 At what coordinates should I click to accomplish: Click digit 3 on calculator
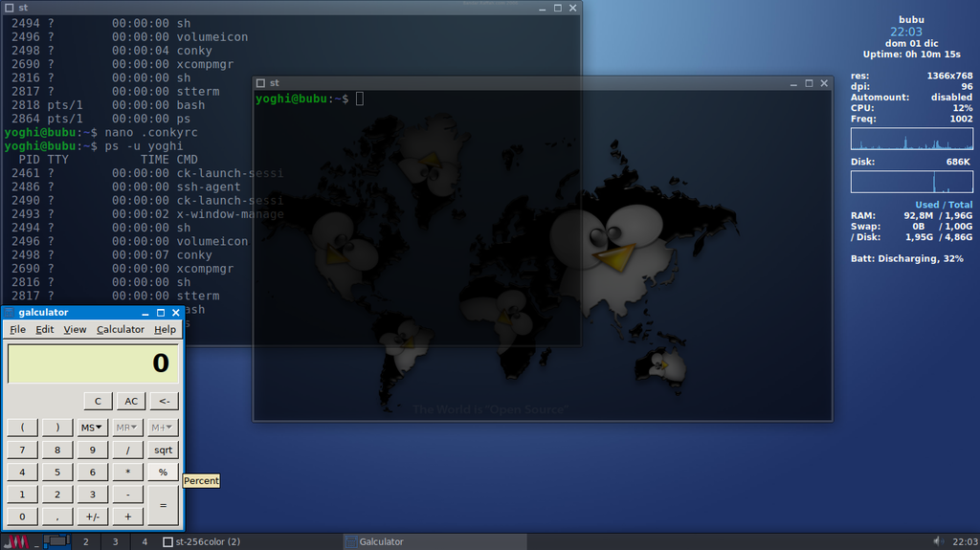(92, 495)
